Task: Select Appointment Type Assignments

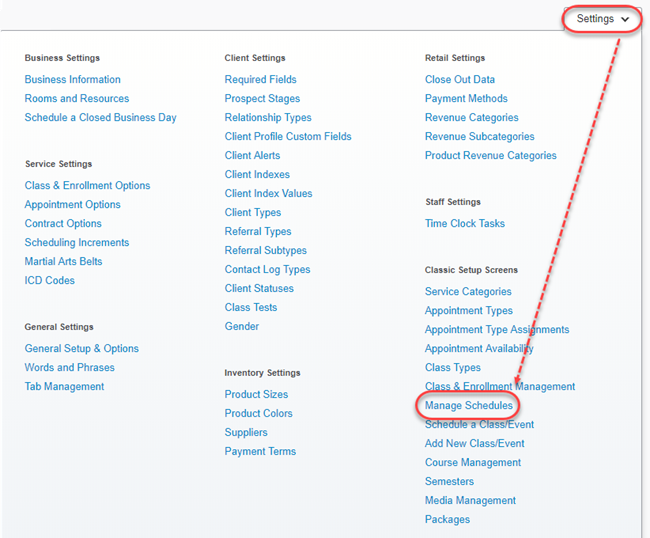Action: pyautogui.click(x=496, y=330)
